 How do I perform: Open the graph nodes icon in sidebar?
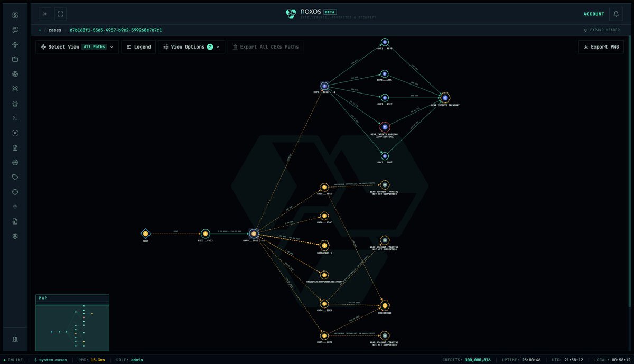tap(15, 44)
